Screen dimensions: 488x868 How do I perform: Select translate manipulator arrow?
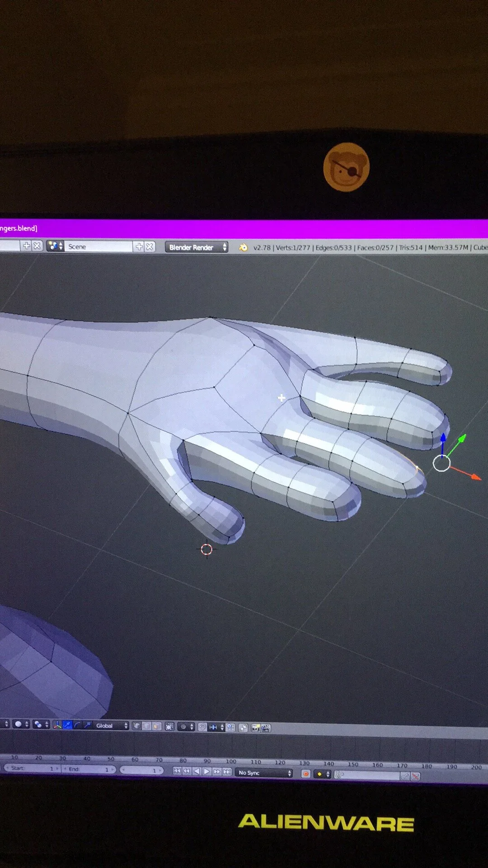pos(67,725)
